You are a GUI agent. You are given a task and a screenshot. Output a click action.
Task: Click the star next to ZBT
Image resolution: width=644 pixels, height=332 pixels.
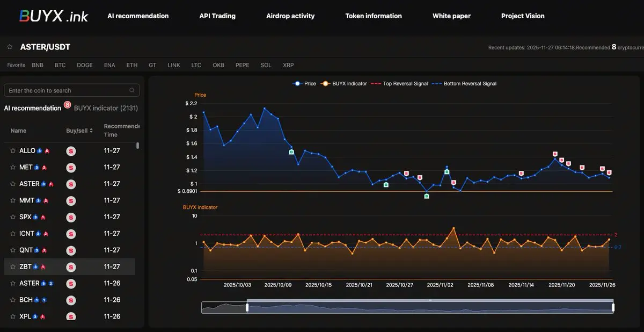(x=13, y=267)
